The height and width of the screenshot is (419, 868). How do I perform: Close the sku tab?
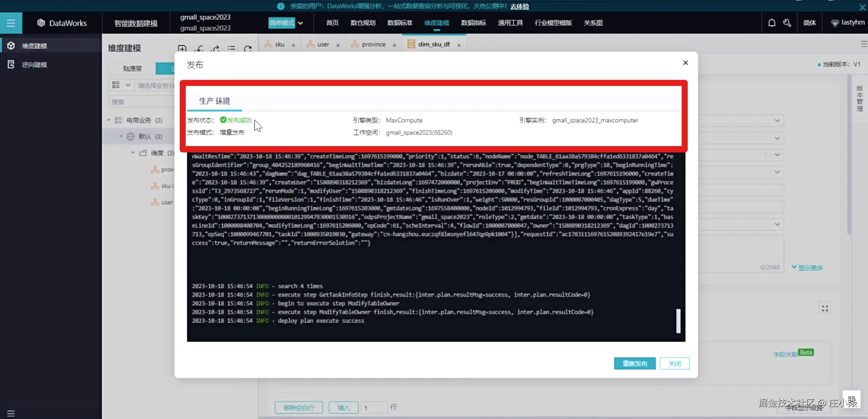pyautogui.click(x=294, y=45)
